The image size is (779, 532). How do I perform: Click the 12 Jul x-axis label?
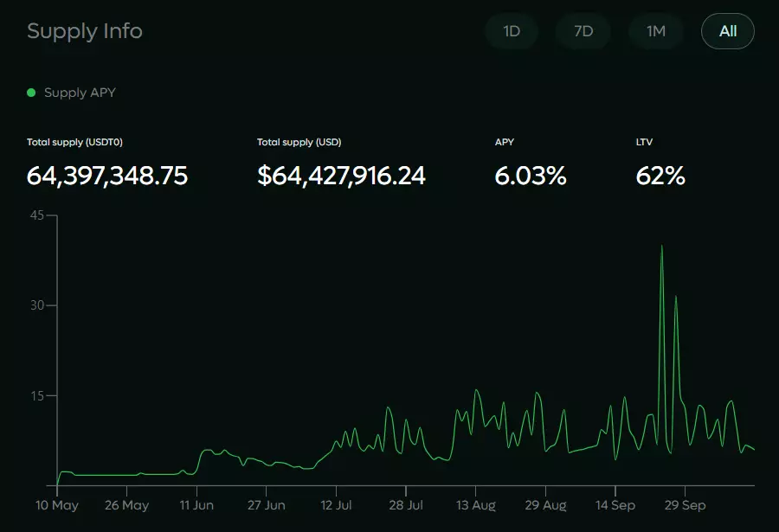pos(336,505)
